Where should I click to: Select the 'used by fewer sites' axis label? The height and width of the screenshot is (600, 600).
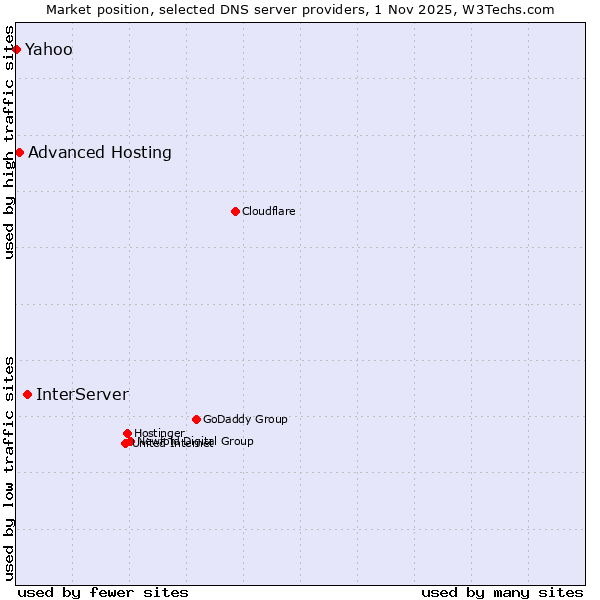tap(103, 592)
